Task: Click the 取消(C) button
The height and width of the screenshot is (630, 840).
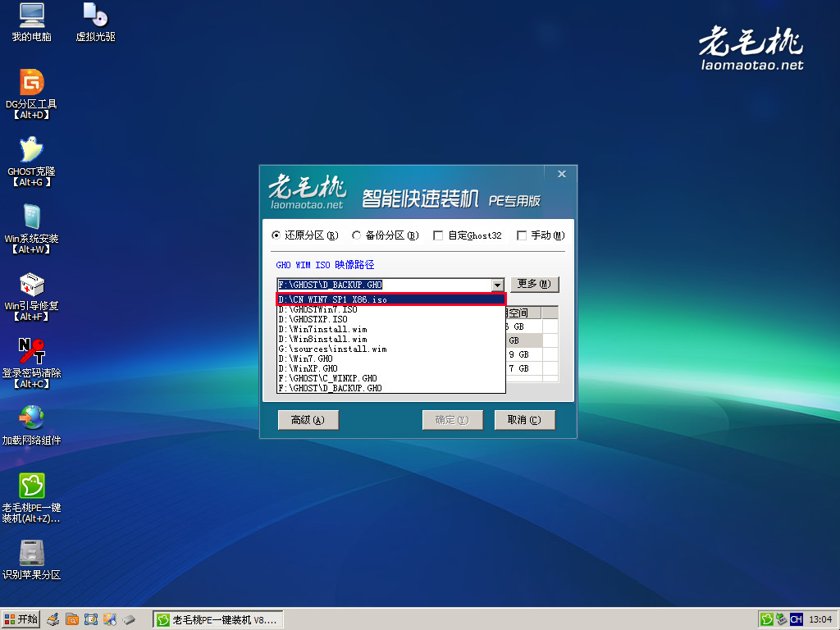Action: [524, 420]
